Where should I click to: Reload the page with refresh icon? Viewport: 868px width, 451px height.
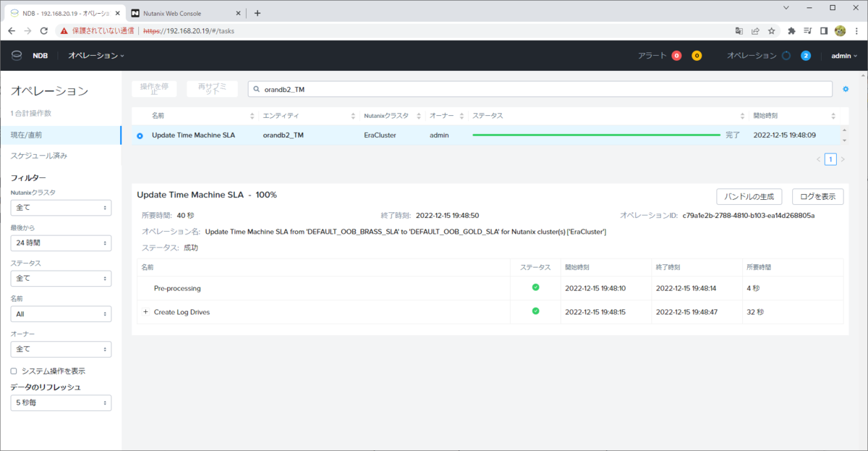[x=44, y=31]
